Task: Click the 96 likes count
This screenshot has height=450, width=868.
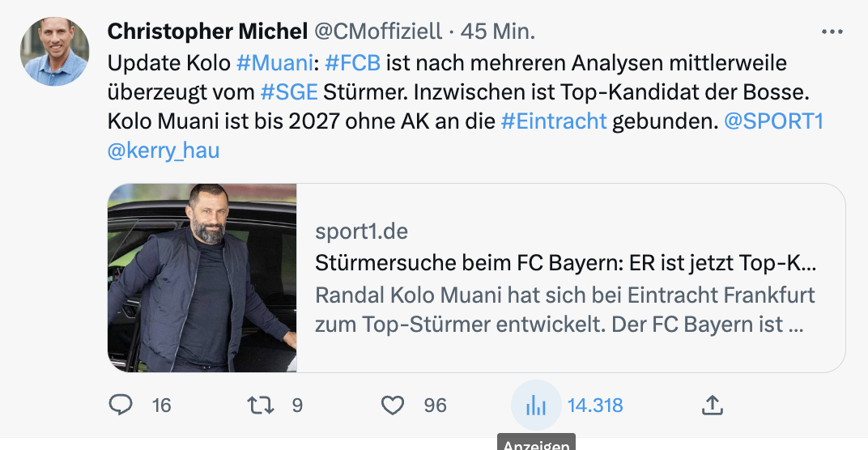Action: tap(435, 405)
